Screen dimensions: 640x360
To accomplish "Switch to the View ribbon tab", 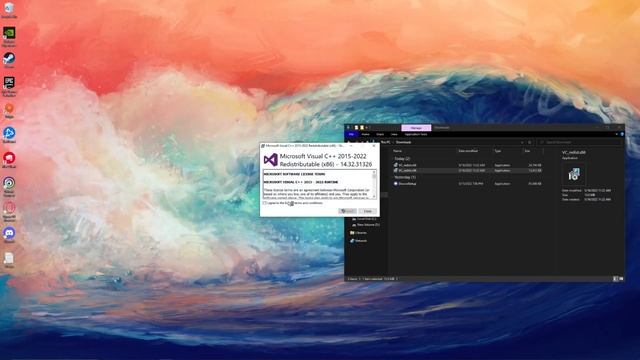I will pos(394,134).
